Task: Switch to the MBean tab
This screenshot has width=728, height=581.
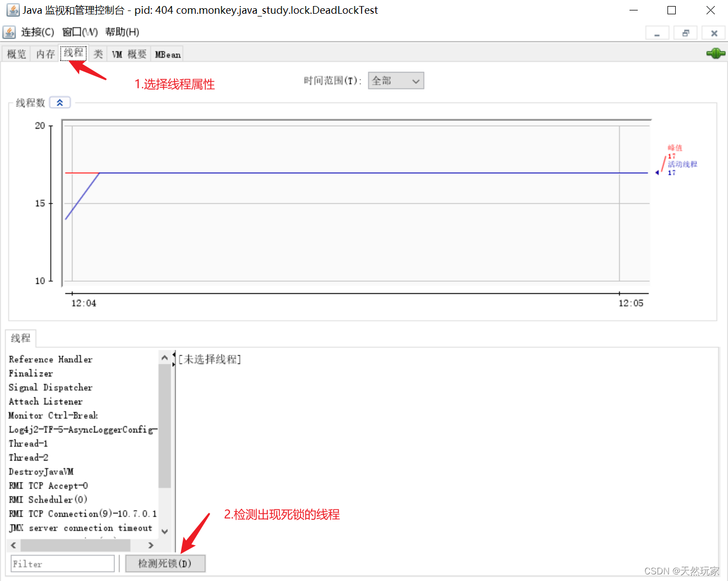Action: pos(167,54)
